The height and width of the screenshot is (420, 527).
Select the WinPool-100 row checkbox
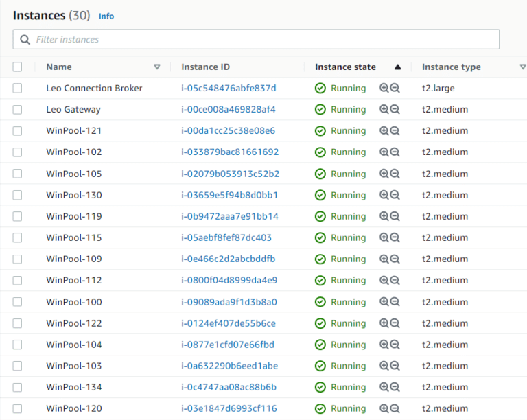[17, 302]
